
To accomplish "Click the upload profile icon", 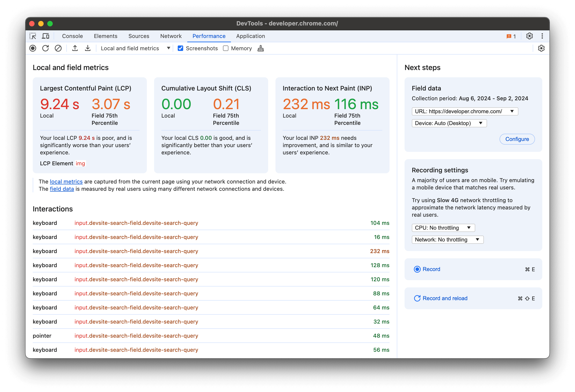I will pyautogui.click(x=76, y=48).
